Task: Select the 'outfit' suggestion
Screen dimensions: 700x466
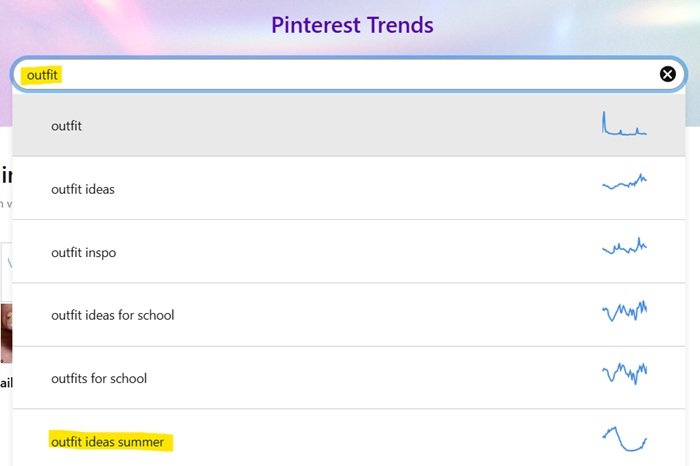Action: coord(349,125)
